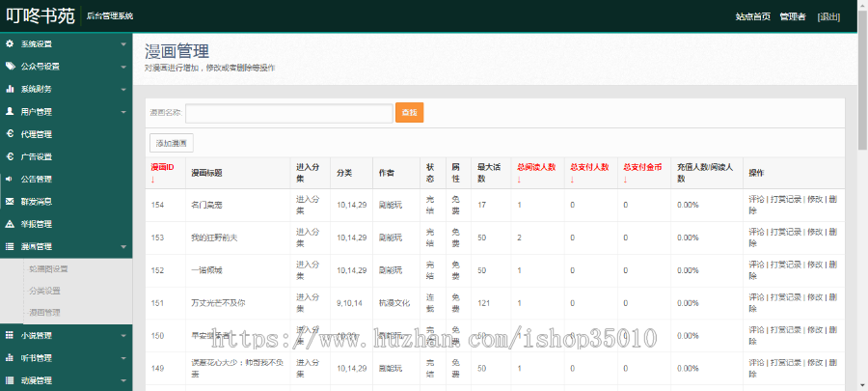Open 评论 for comic ID 153

(756, 232)
